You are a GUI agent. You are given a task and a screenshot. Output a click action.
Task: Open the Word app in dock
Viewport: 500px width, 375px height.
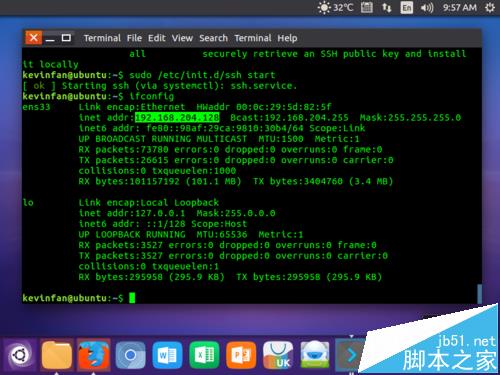tap(167, 355)
